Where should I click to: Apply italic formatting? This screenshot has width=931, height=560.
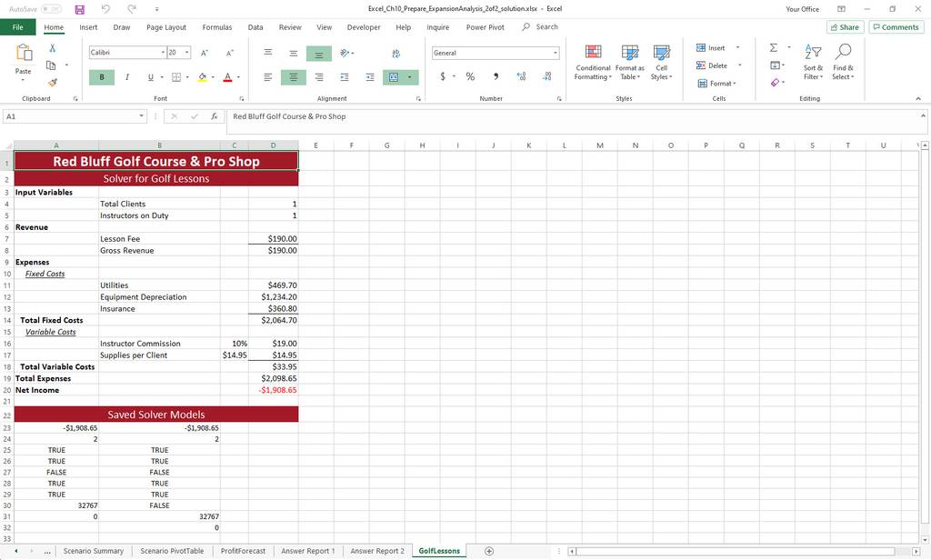[126, 77]
